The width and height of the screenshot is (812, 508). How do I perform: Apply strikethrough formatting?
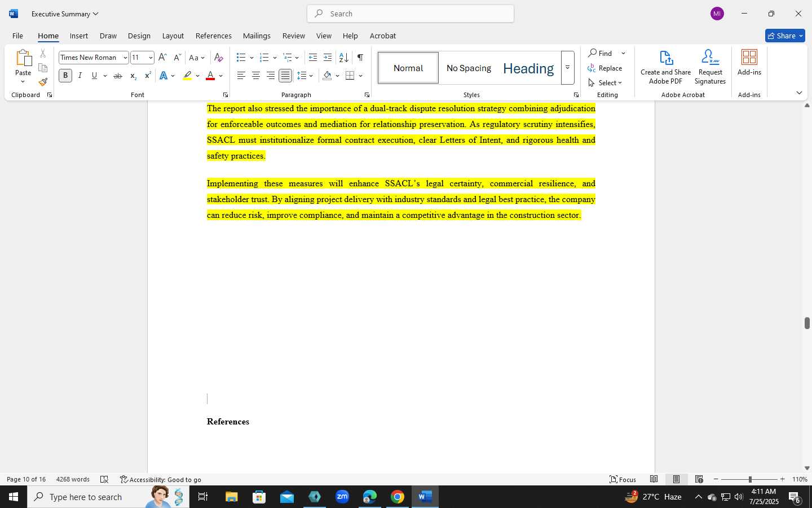[117, 76]
